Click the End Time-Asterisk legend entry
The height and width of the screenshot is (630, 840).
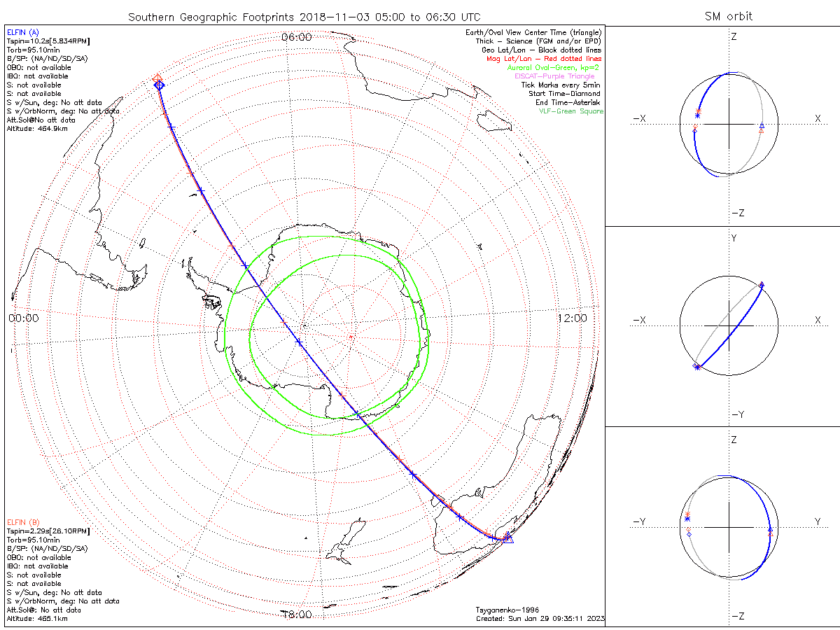click(568, 103)
